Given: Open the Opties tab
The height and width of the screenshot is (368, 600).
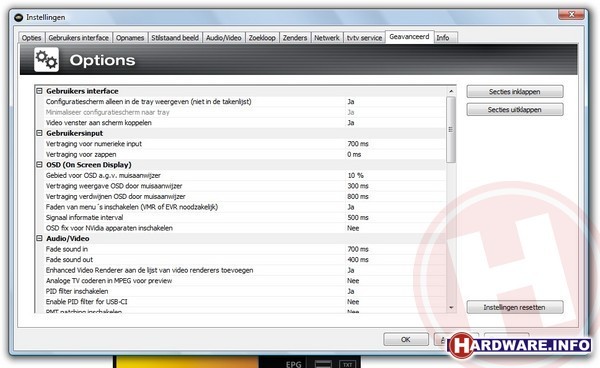Looking at the screenshot, I should point(31,38).
